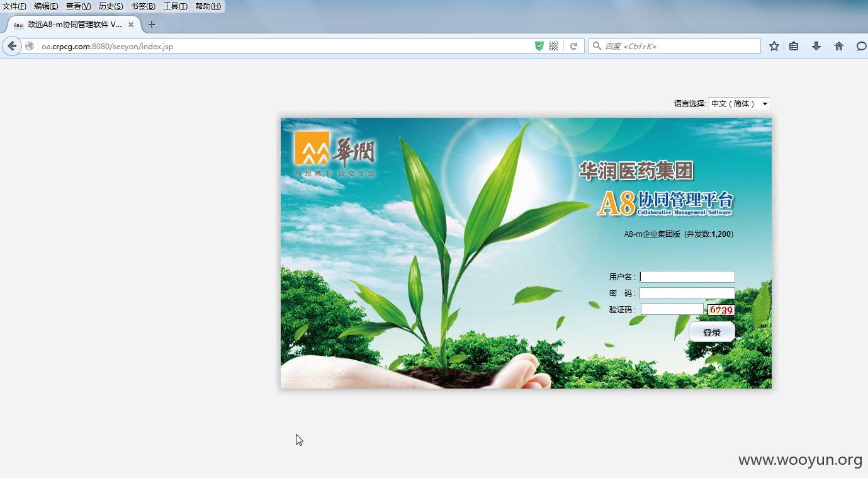Click the 华润医药集团 title text
Viewport: 868px width, 478px height.
pos(636,171)
